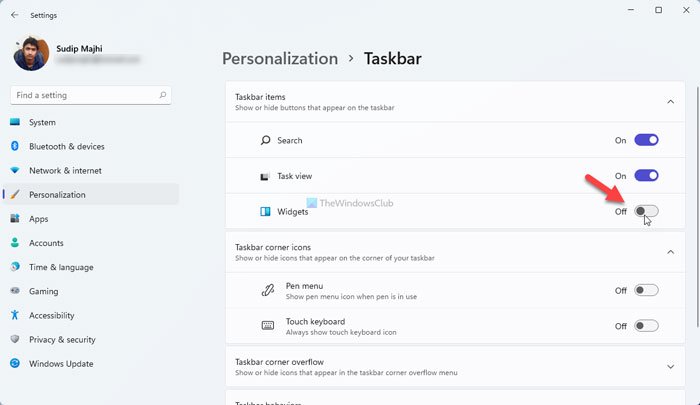700x405 pixels.
Task: Expand the Taskbar corner overflow section
Action: pyautogui.click(x=670, y=367)
